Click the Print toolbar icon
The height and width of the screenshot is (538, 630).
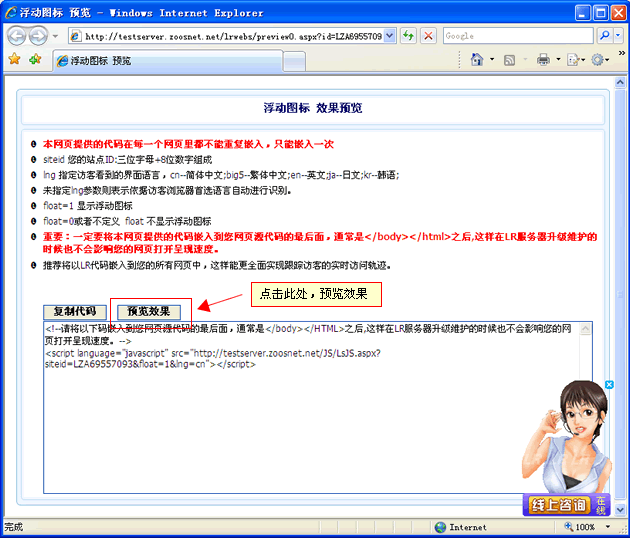pos(542,60)
